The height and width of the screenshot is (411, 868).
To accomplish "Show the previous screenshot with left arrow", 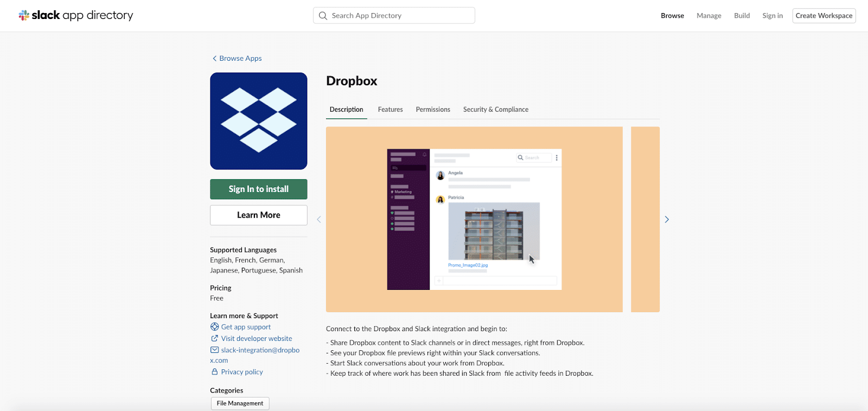I will pyautogui.click(x=319, y=219).
